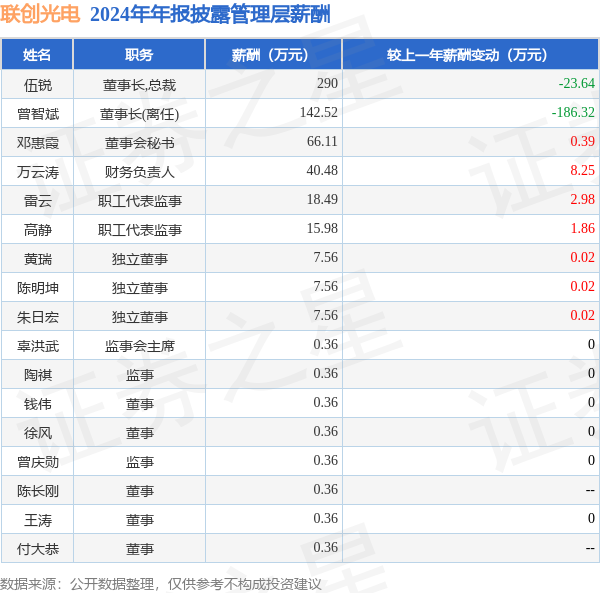
Task: Click 独立董事 in 黄瑞's row
Action: click(139, 259)
